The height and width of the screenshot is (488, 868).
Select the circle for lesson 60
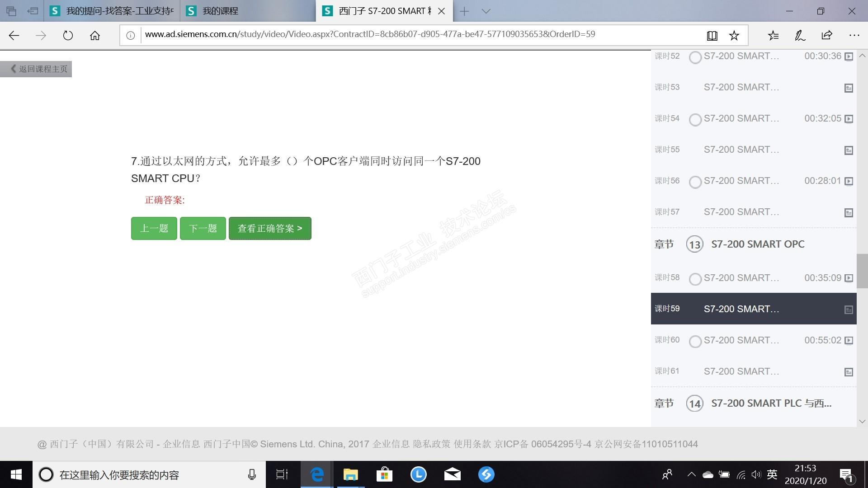695,342
